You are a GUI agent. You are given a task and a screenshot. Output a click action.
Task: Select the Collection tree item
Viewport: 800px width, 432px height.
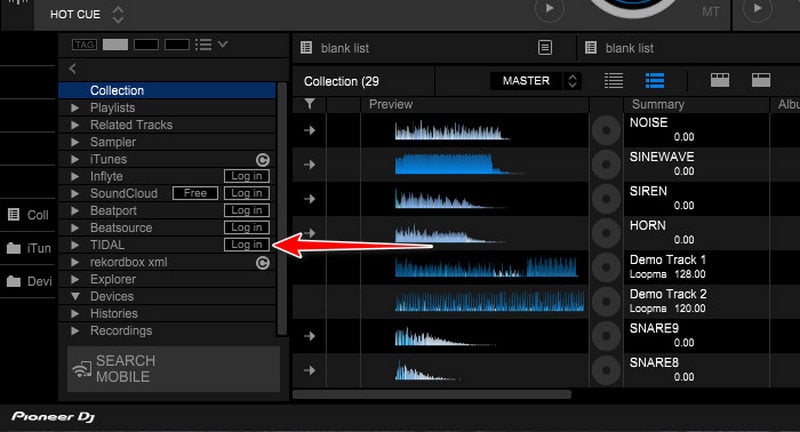(167, 90)
